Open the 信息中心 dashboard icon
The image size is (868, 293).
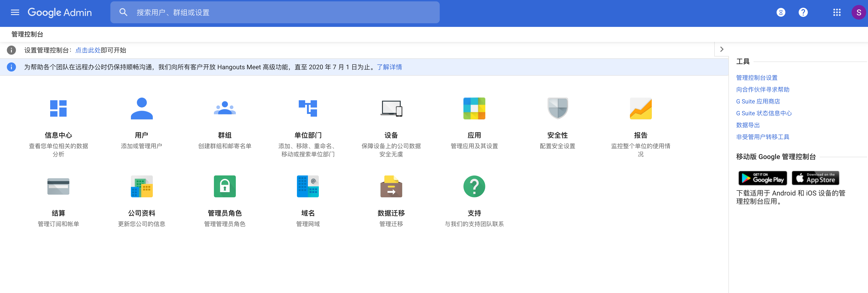[x=58, y=108]
